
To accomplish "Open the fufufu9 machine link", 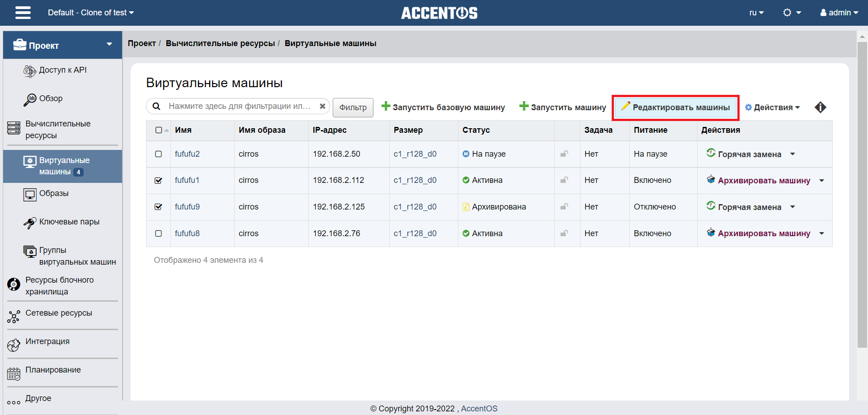I will [x=187, y=207].
